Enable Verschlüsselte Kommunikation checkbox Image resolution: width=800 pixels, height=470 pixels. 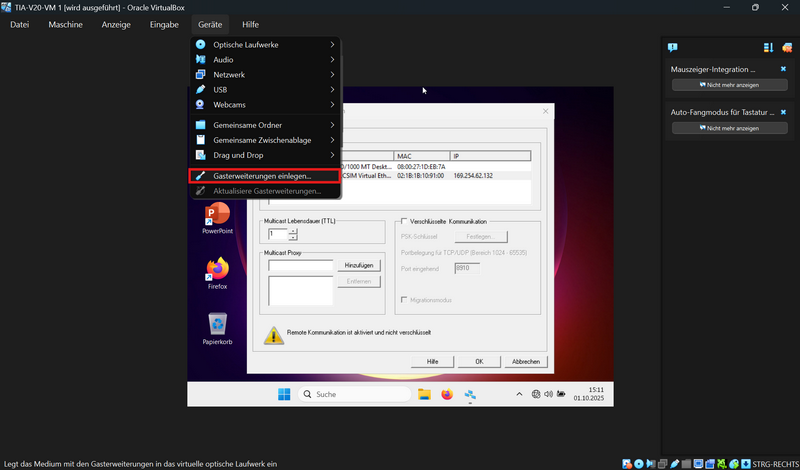[403, 222]
